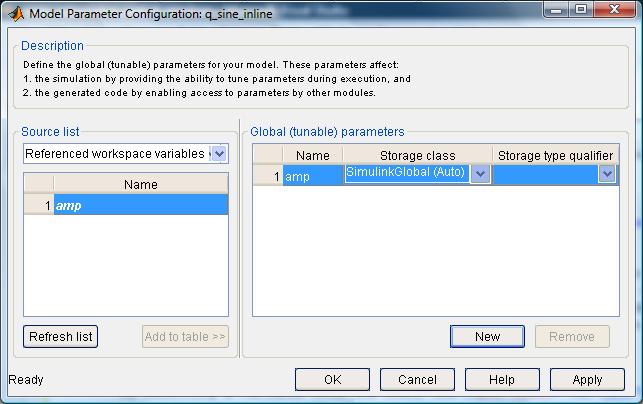The width and height of the screenshot is (643, 404).
Task: Open the Storage class dropdown for amp
Action: tap(480, 174)
